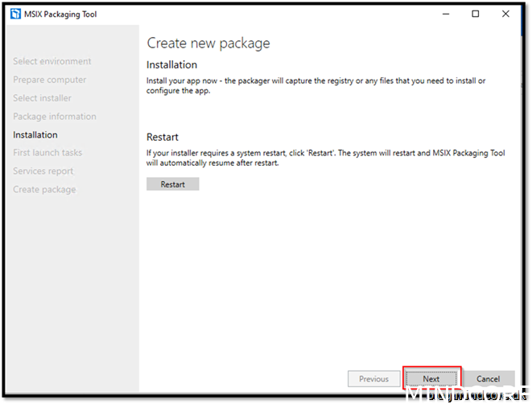The image size is (532, 404).
Task: Click the 'Create new package' heading
Action: [x=208, y=43]
